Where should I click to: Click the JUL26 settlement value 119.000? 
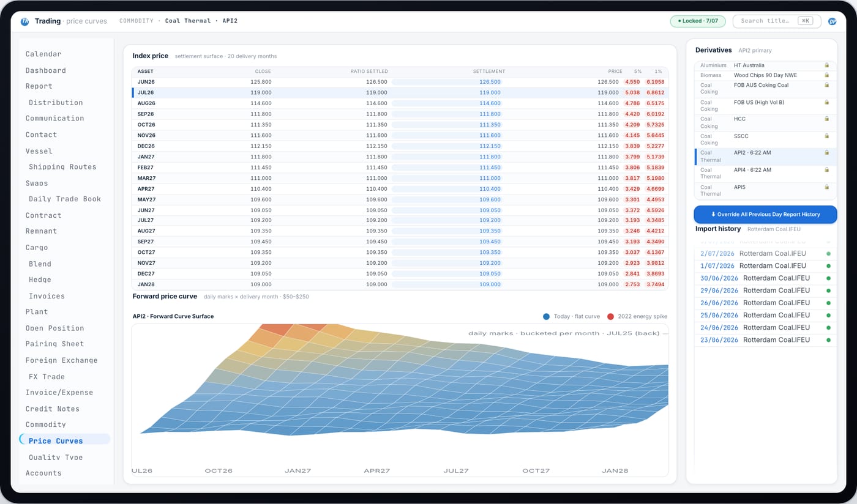pos(490,92)
